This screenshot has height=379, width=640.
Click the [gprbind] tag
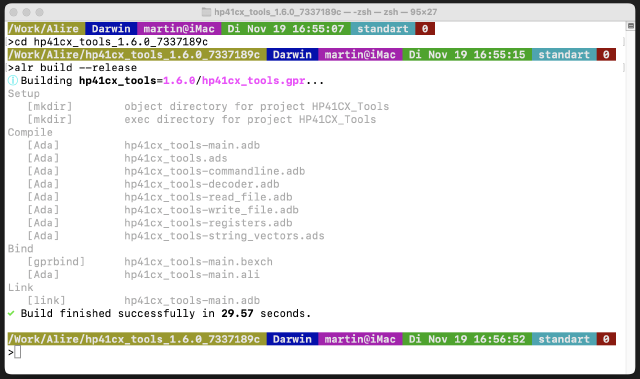pos(56,262)
